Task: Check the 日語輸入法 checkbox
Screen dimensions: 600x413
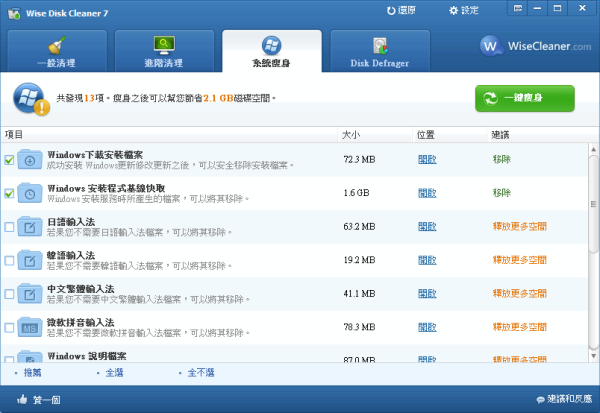Action: click(x=10, y=227)
